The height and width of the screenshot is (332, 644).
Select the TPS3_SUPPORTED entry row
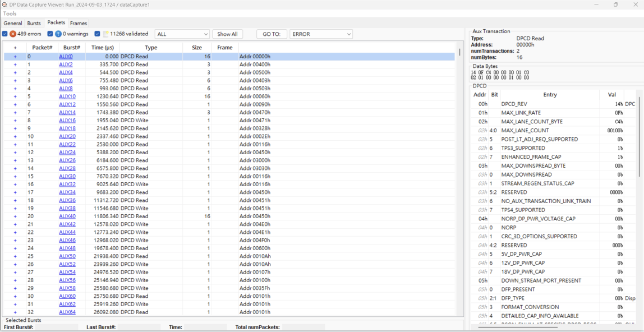(x=553, y=148)
